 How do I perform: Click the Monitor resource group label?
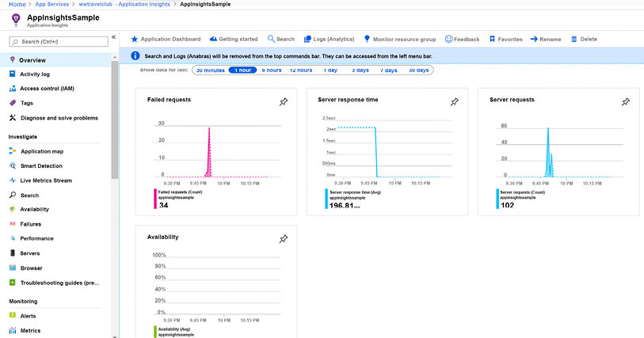tap(404, 40)
